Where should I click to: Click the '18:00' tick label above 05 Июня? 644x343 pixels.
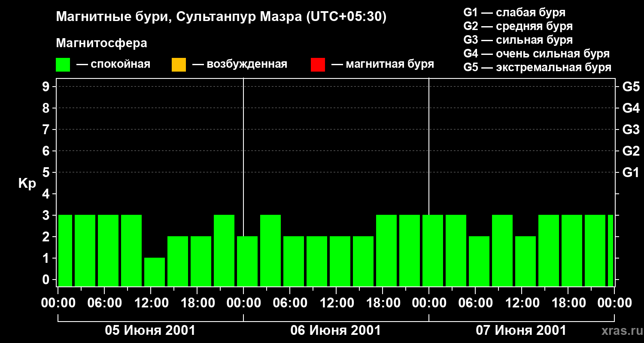[x=197, y=303]
